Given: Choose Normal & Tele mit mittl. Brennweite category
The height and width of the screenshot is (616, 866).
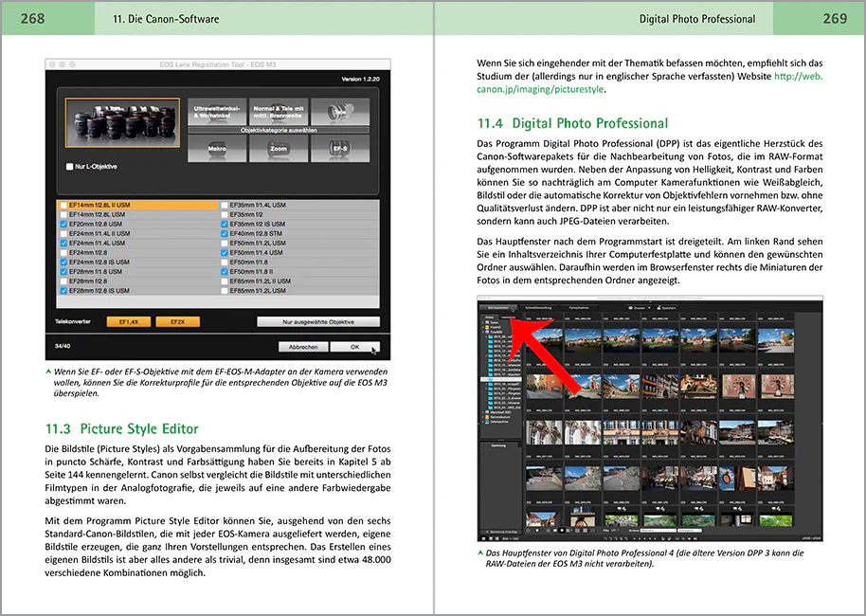Looking at the screenshot, I should tap(279, 112).
